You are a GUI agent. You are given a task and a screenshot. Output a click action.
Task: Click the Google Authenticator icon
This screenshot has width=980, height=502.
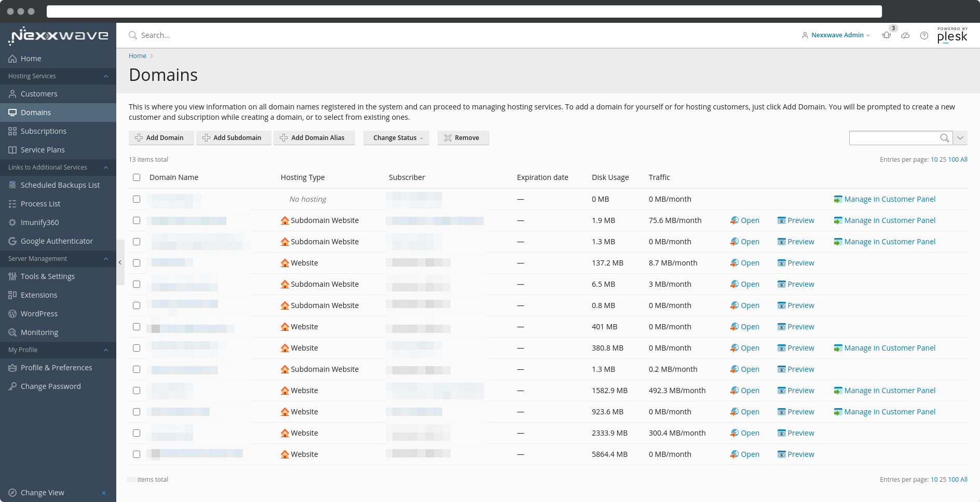tap(12, 241)
